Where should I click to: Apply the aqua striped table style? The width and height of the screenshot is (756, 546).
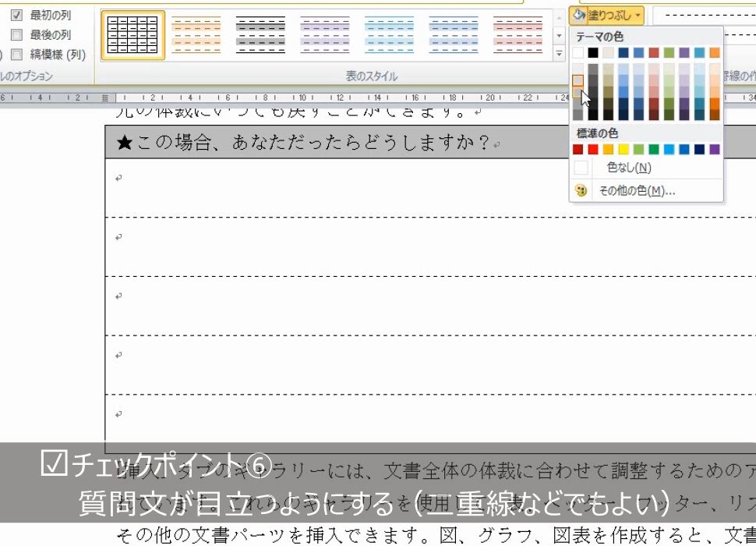tap(389, 35)
